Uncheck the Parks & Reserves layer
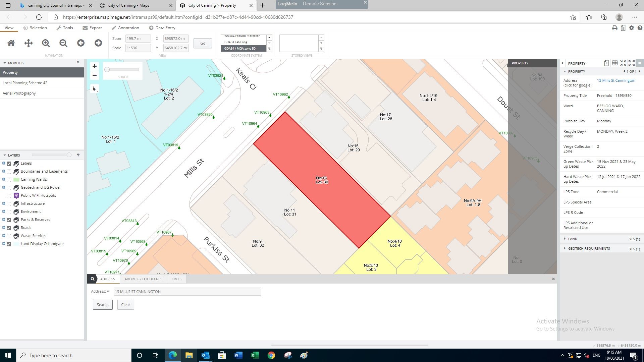This screenshot has width=644, height=362. (9, 220)
